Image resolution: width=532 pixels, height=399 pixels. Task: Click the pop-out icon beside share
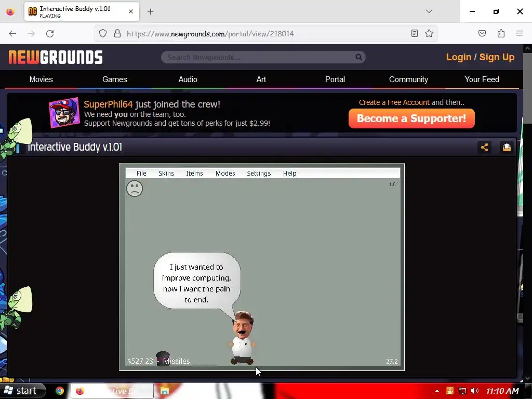pos(507,147)
